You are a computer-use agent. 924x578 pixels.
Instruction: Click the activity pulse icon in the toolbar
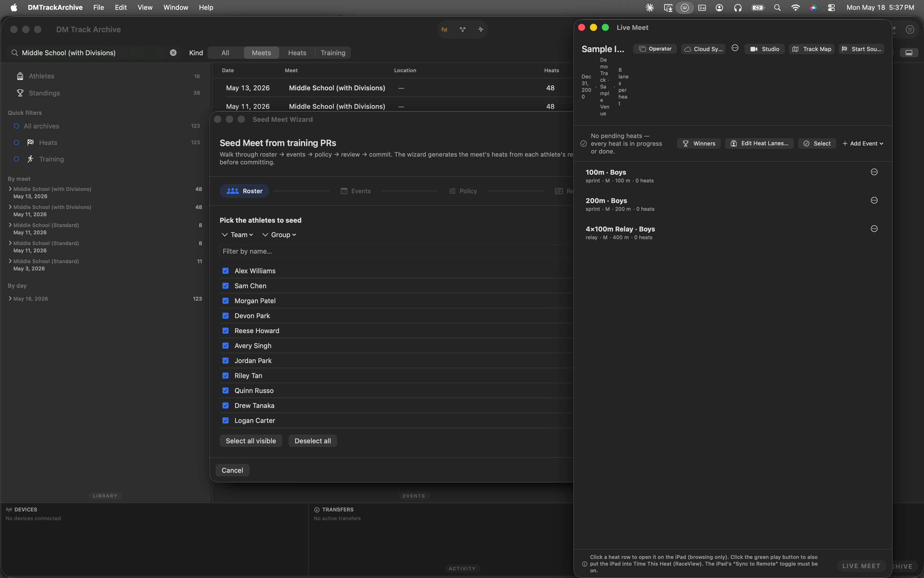[x=481, y=29]
